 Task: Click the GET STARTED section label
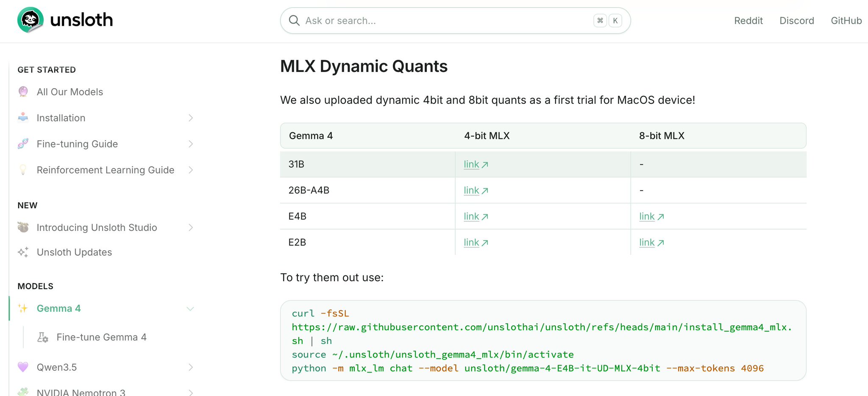point(47,70)
